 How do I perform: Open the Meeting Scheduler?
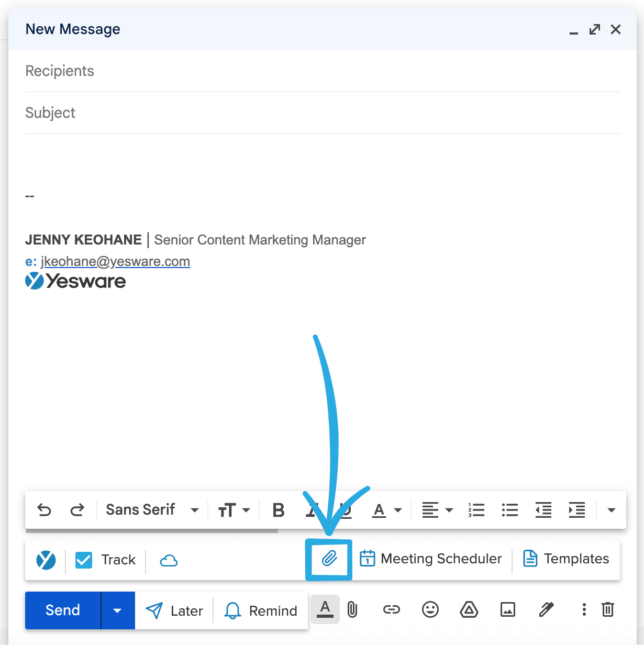tap(431, 559)
